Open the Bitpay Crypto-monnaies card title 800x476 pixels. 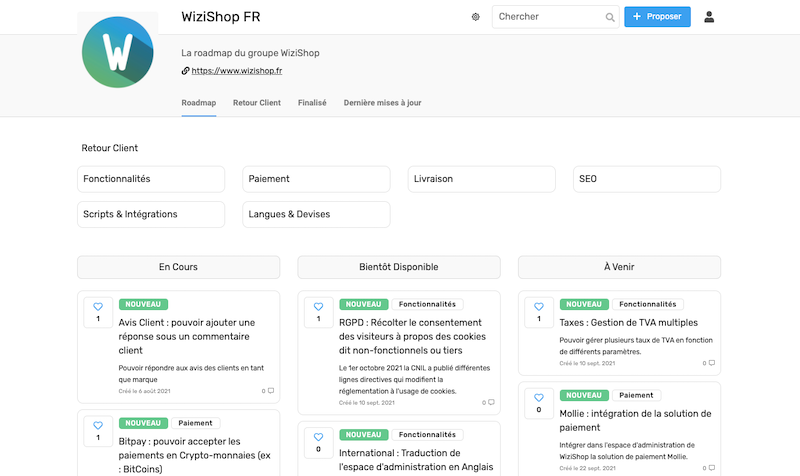(194, 456)
